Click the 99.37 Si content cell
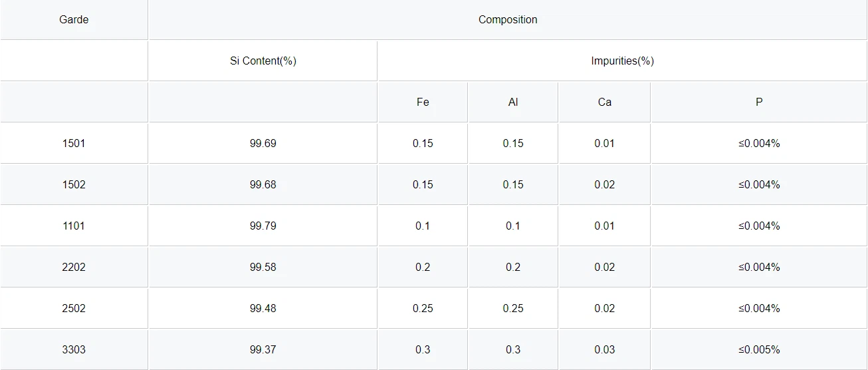 coord(263,350)
